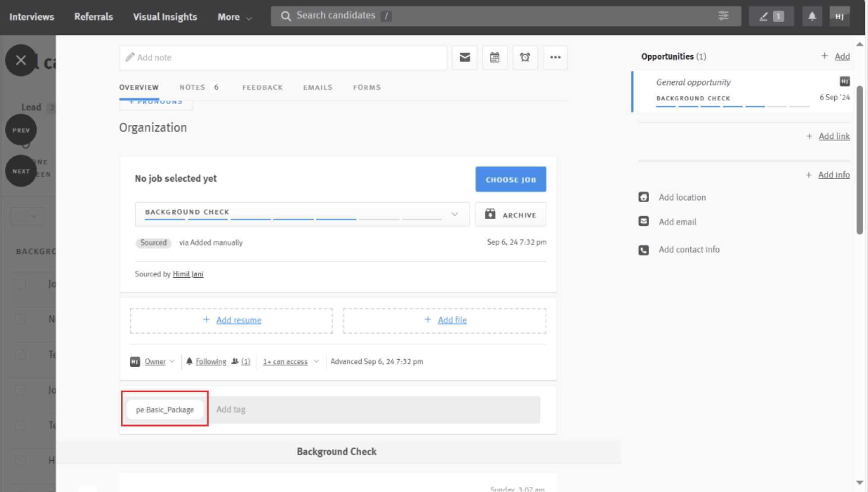Viewport: 868px width, 492px height.
Task: Click the envelope email icon button
Action: pyautogui.click(x=465, y=57)
